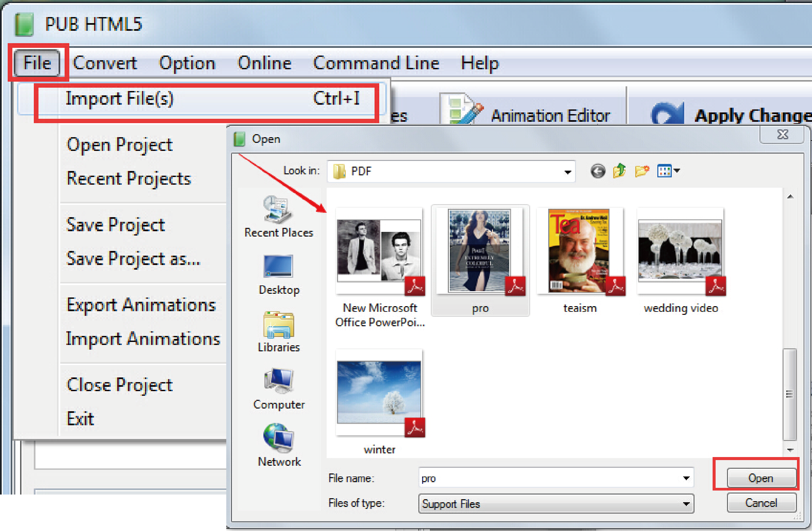
Task: Go up one folder level
Action: 619,171
